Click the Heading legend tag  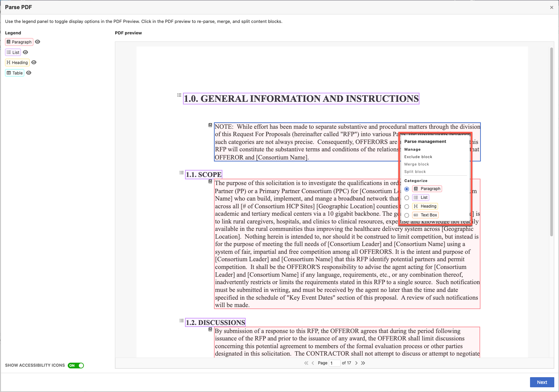pyautogui.click(x=17, y=62)
